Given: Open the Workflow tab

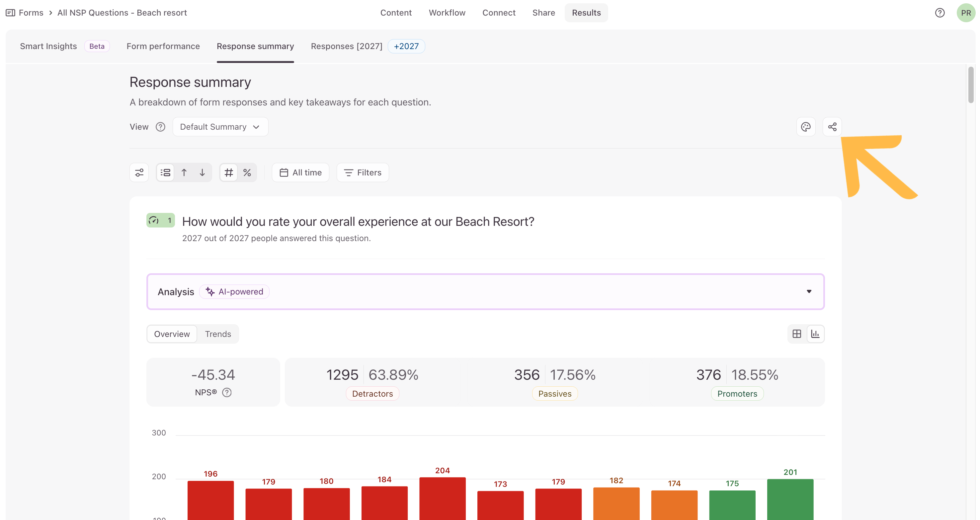Looking at the screenshot, I should click(447, 13).
